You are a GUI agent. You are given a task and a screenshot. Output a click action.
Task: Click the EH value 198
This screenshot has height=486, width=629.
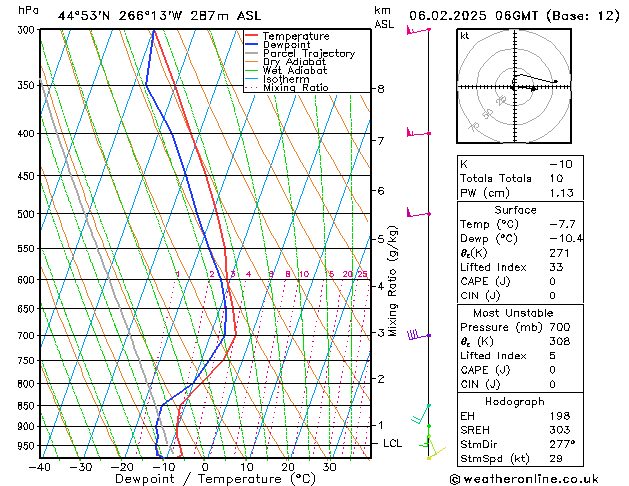pyautogui.click(x=560, y=416)
